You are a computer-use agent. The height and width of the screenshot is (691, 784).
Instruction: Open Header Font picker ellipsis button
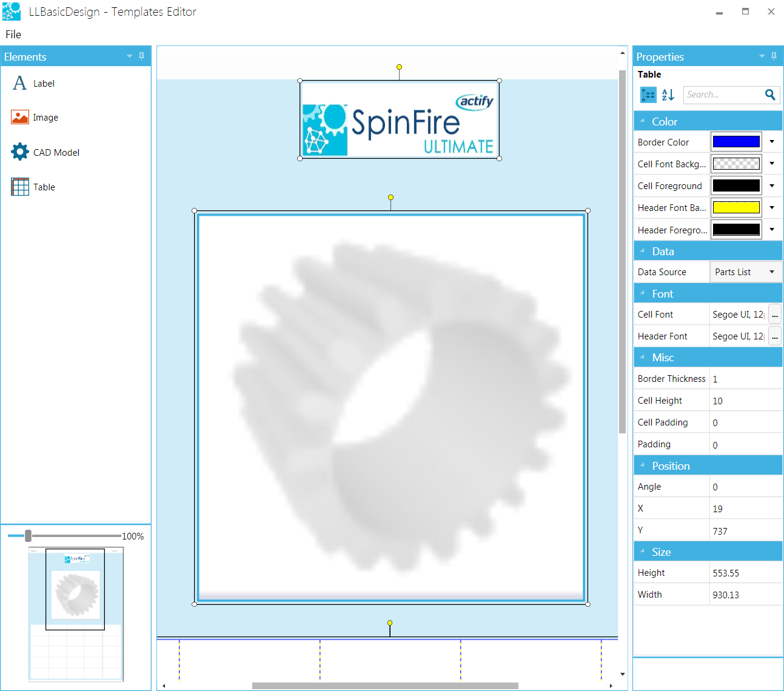775,336
